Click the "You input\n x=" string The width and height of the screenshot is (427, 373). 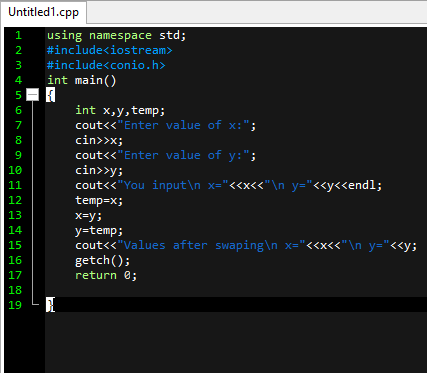173,185
